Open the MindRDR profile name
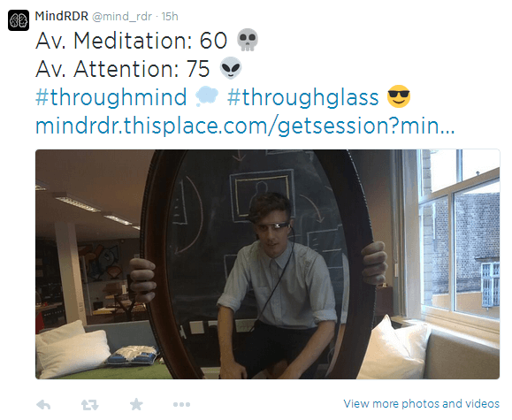The image size is (512, 420). click(61, 16)
